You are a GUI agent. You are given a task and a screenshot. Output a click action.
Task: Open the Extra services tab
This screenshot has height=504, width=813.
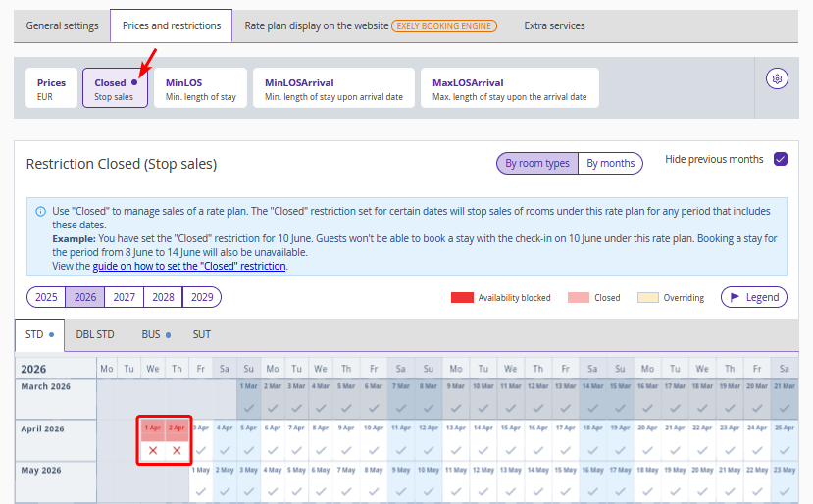tap(554, 25)
